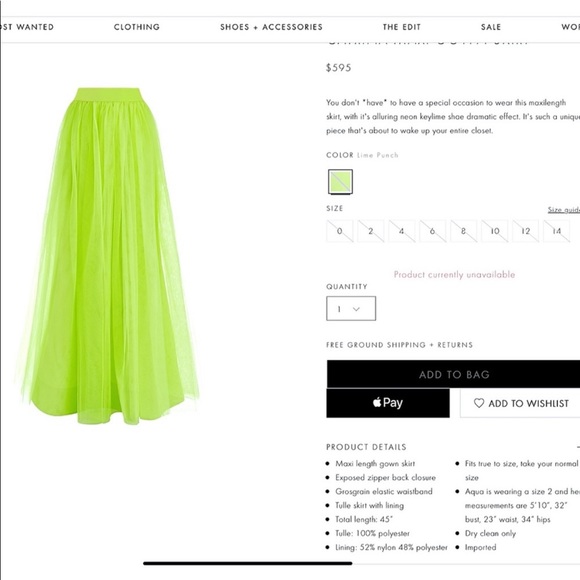Select size 0 option

340,231
